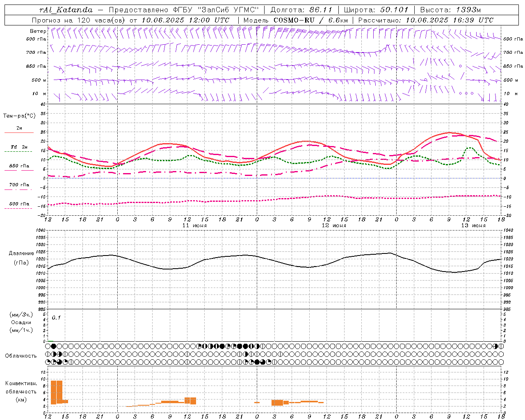Click the Облачность cloudiness label

coord(21,356)
